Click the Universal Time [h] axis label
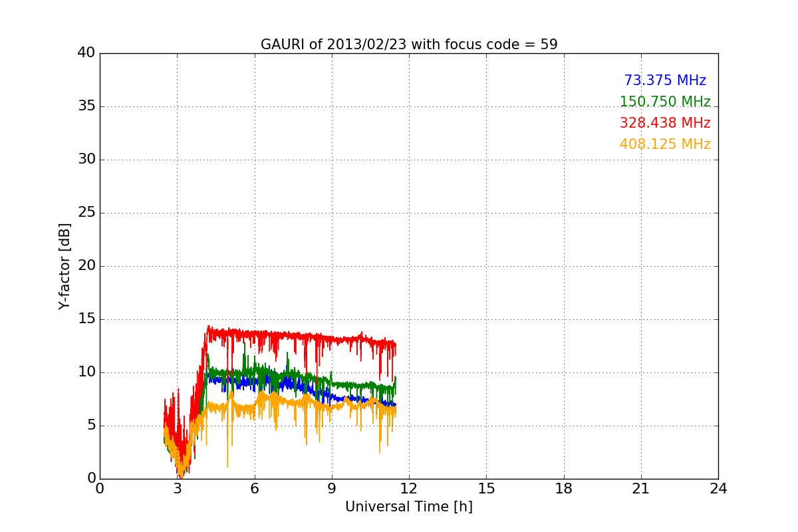Viewport: 798px width, 532px height. [x=409, y=507]
